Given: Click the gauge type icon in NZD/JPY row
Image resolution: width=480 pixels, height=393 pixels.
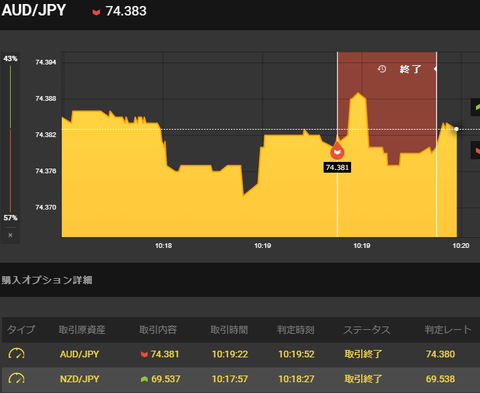Looking at the screenshot, I should [x=16, y=378].
